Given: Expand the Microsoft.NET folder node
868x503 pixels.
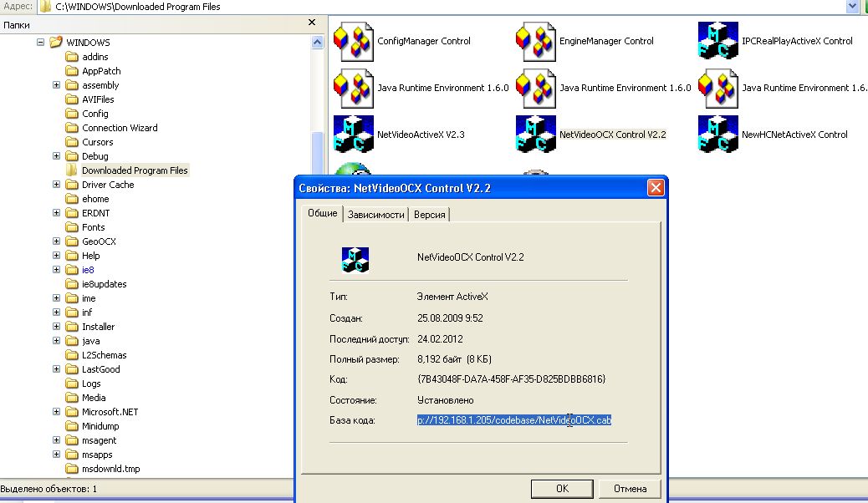Looking at the screenshot, I should click(x=57, y=412).
